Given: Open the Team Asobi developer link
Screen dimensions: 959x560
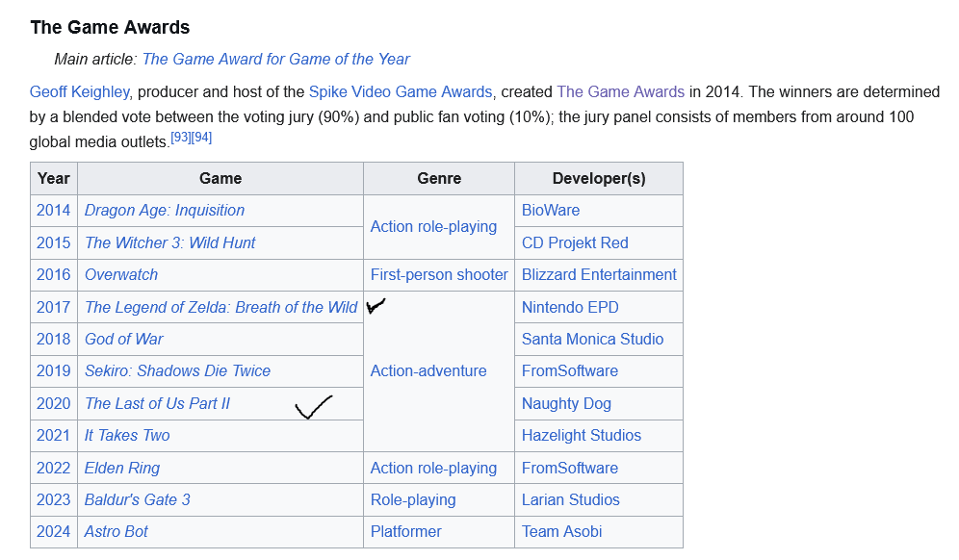Looking at the screenshot, I should pyautogui.click(x=561, y=531).
